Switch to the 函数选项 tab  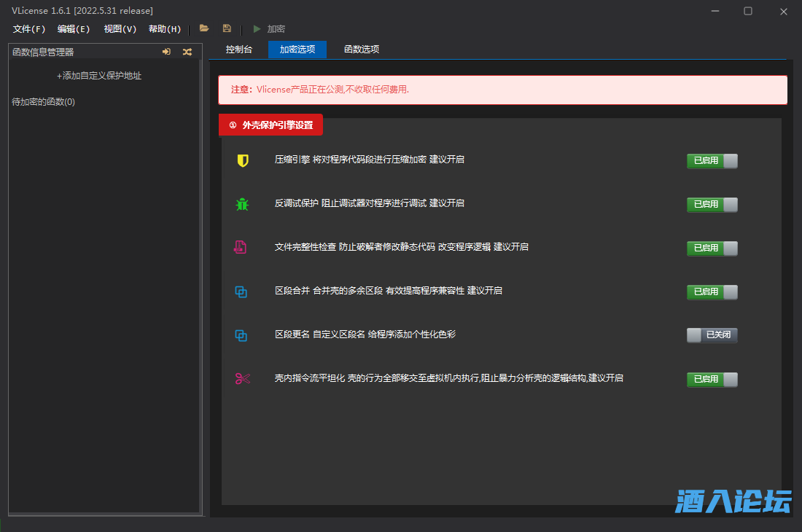point(362,50)
